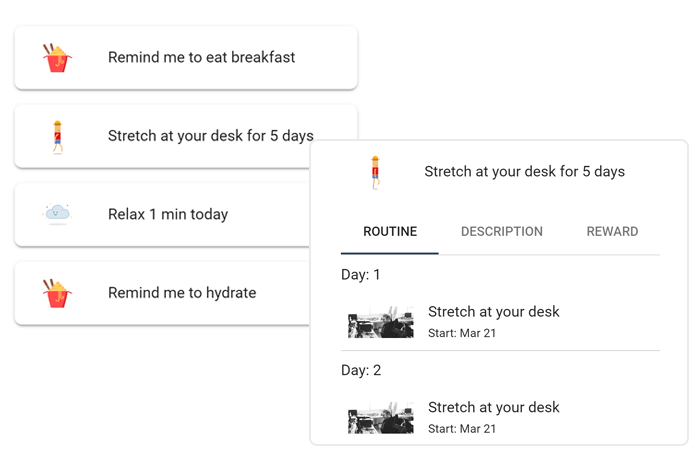The image size is (700, 450).
Task: Open the REWARD tab
Action: point(612,232)
